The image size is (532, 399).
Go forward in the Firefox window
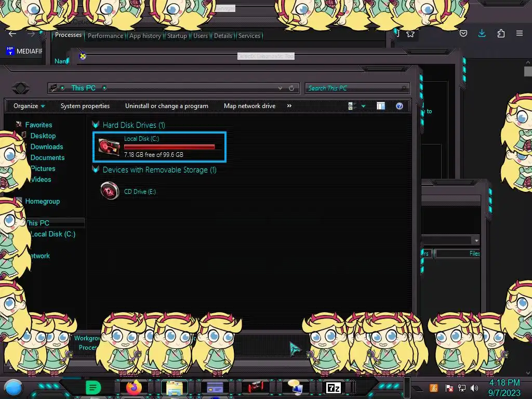(x=31, y=34)
